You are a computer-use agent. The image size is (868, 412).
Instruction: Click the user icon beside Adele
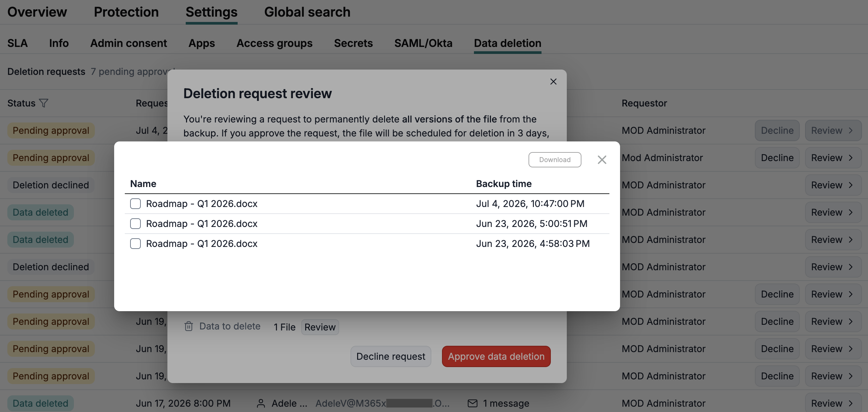(261, 403)
